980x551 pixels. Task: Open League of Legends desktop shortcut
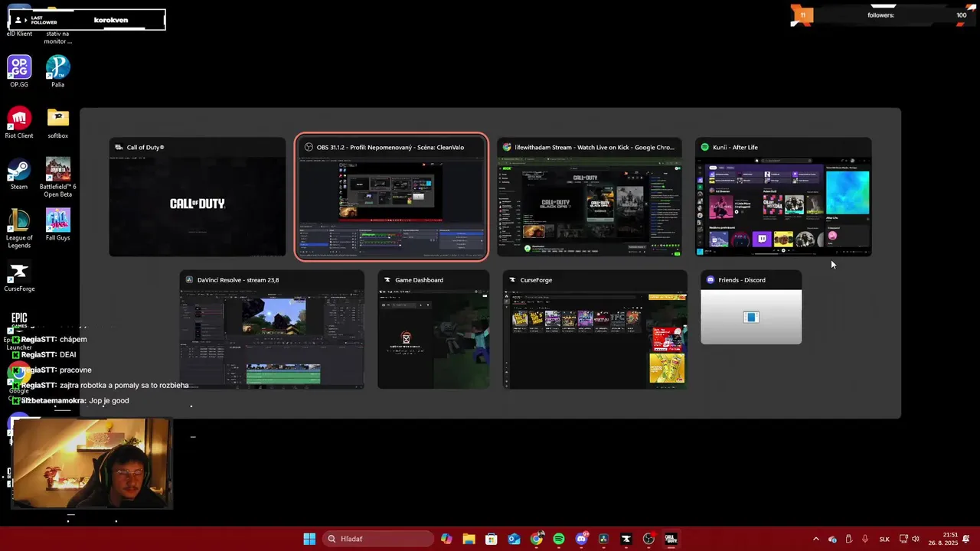pos(19,228)
